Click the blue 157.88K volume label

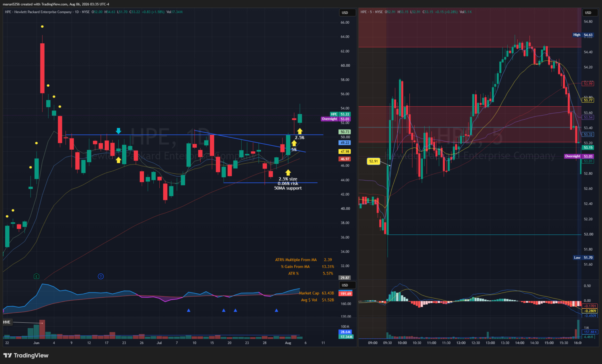pos(590,332)
